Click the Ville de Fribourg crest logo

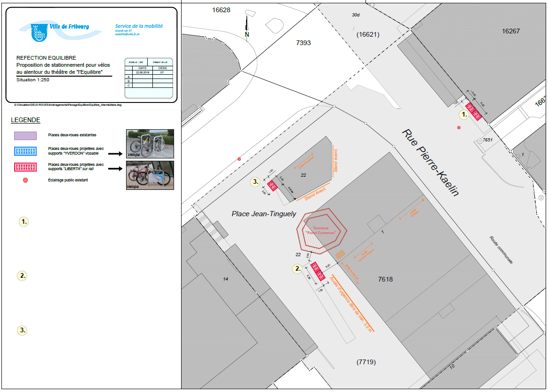click(x=38, y=33)
